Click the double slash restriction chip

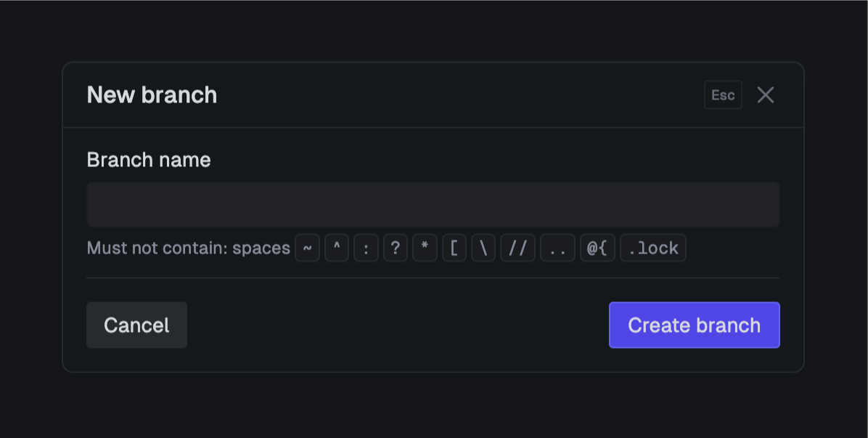517,248
